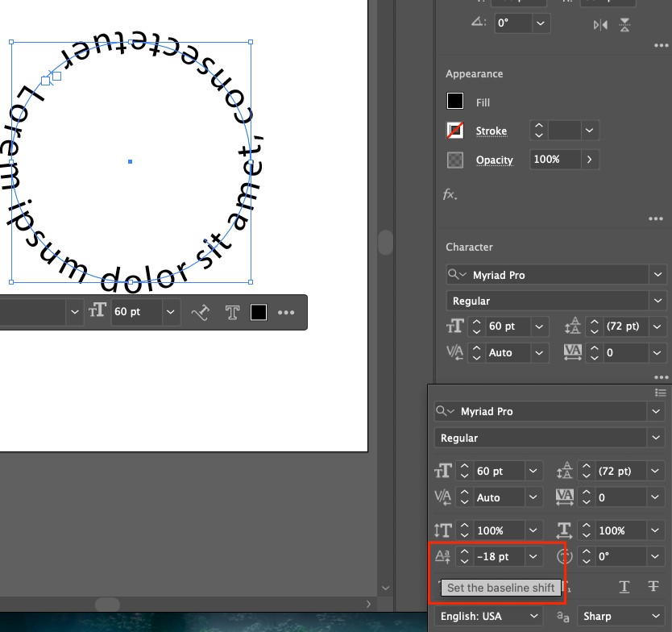Expand kerning Auto dropdown in Properties panel
This screenshot has height=632, width=672.
pyautogui.click(x=539, y=353)
